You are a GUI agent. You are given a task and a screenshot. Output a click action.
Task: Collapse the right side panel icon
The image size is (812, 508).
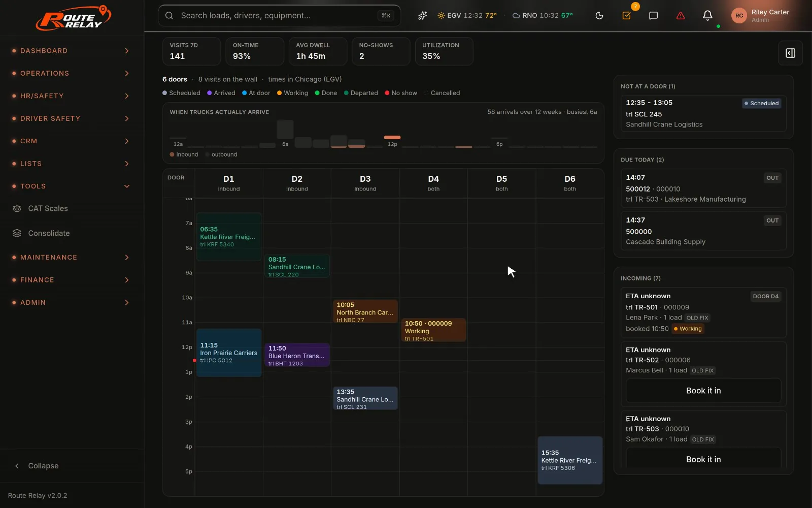[x=790, y=53]
